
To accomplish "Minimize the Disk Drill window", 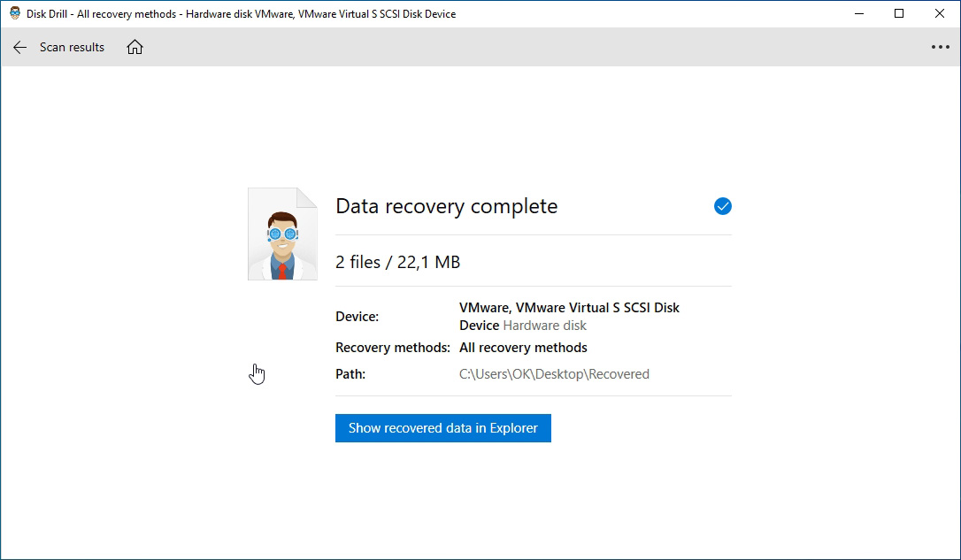I will tap(859, 13).
